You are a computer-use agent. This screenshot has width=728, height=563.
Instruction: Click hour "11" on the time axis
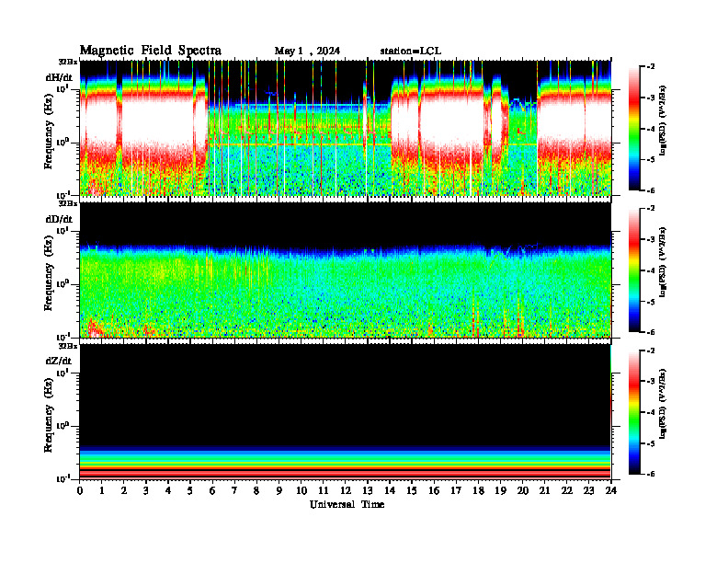324,490
